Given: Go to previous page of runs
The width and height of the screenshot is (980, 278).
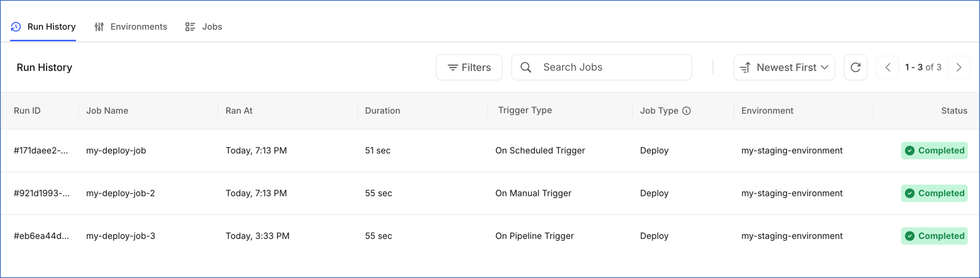Looking at the screenshot, I should (x=888, y=67).
